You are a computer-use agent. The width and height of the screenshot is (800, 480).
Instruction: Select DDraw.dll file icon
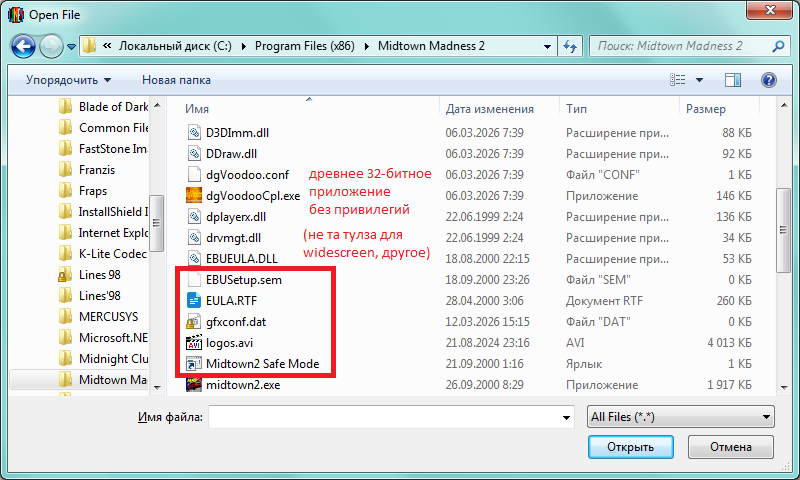tap(194, 154)
